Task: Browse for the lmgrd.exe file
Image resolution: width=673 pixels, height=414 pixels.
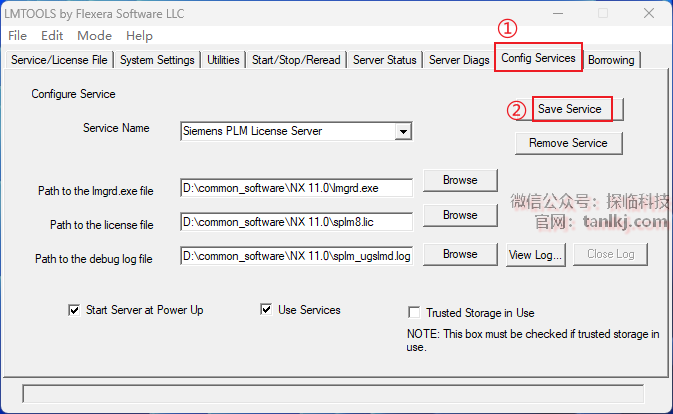Action: (x=460, y=180)
